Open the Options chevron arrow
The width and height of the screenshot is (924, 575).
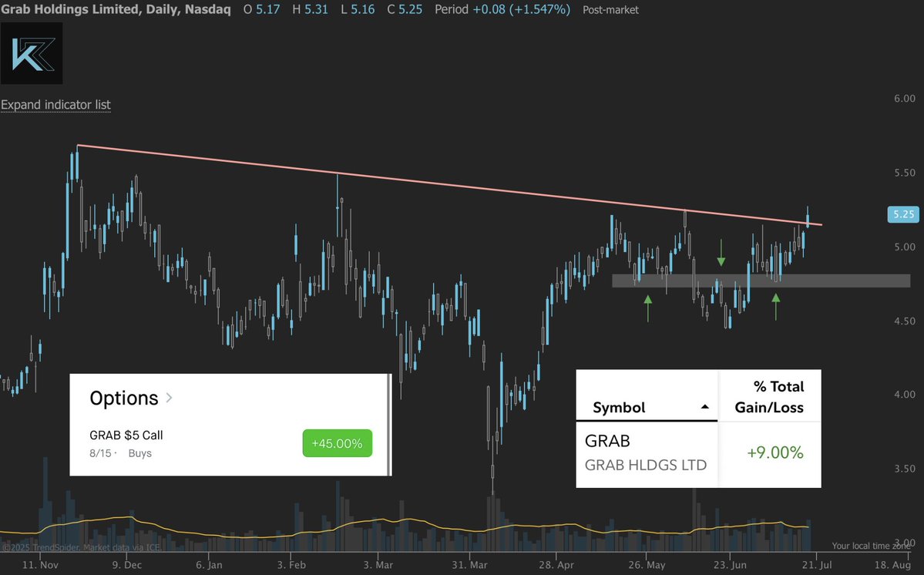(169, 398)
